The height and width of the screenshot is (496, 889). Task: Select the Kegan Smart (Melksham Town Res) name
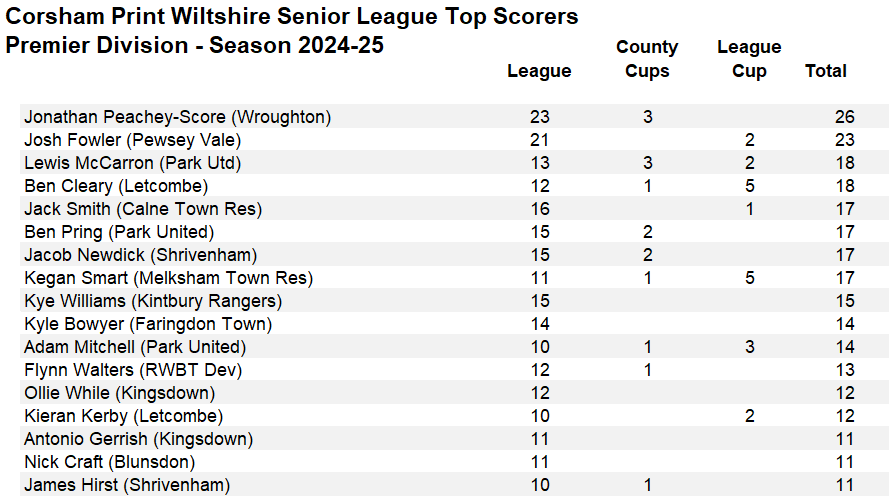(x=168, y=278)
